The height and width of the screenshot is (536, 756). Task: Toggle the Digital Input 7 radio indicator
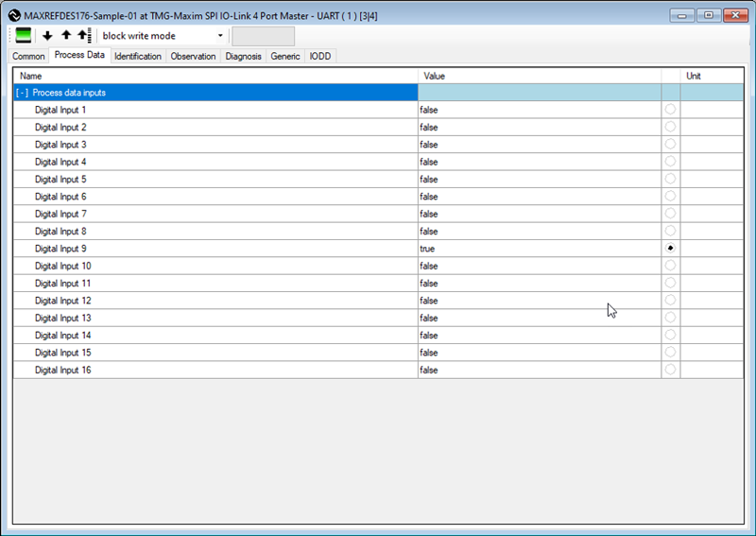[x=670, y=214]
